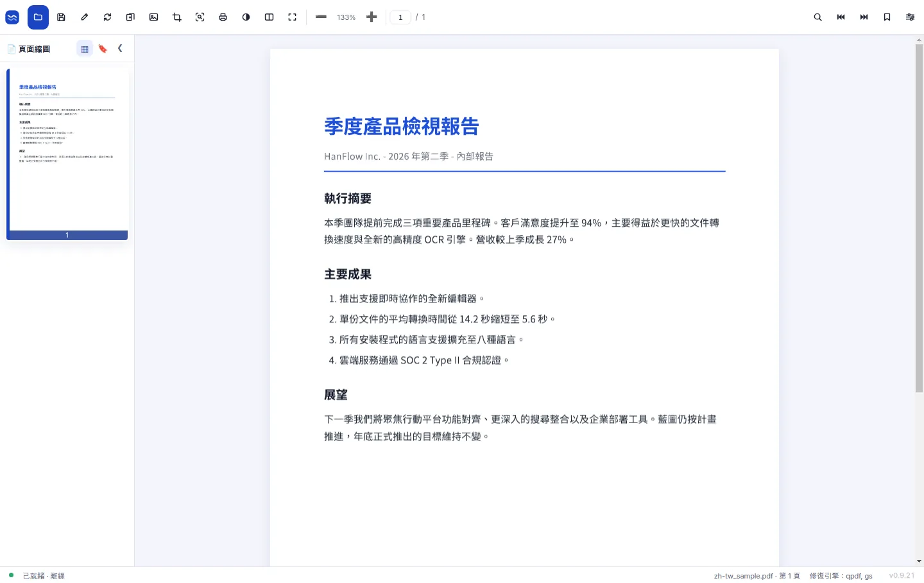Print the document with the printer icon
This screenshot has width=924, height=583.
(223, 17)
